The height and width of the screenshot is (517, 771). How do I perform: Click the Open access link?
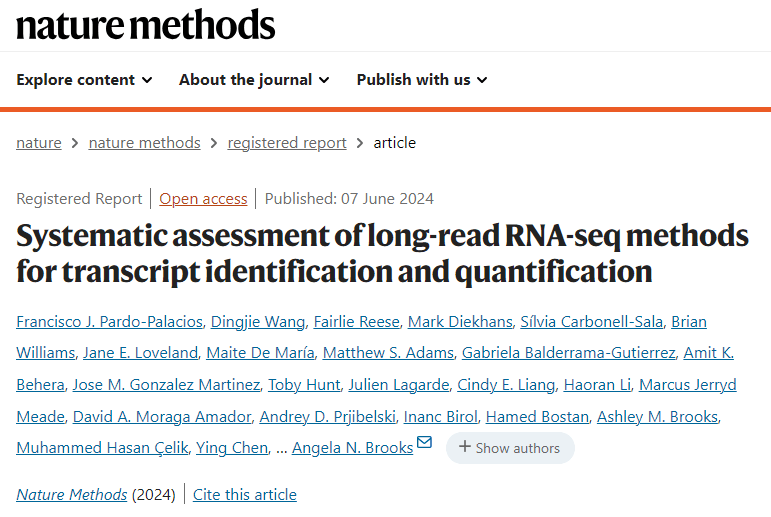point(203,199)
